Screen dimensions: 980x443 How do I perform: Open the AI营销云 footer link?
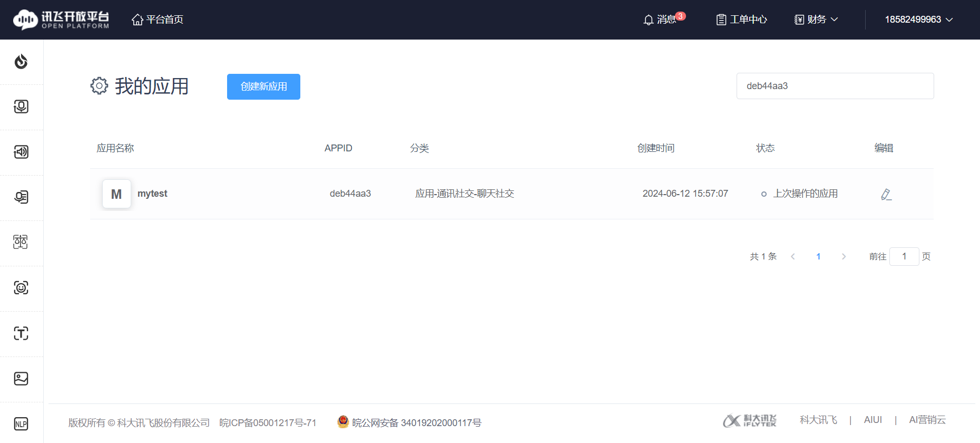point(927,420)
